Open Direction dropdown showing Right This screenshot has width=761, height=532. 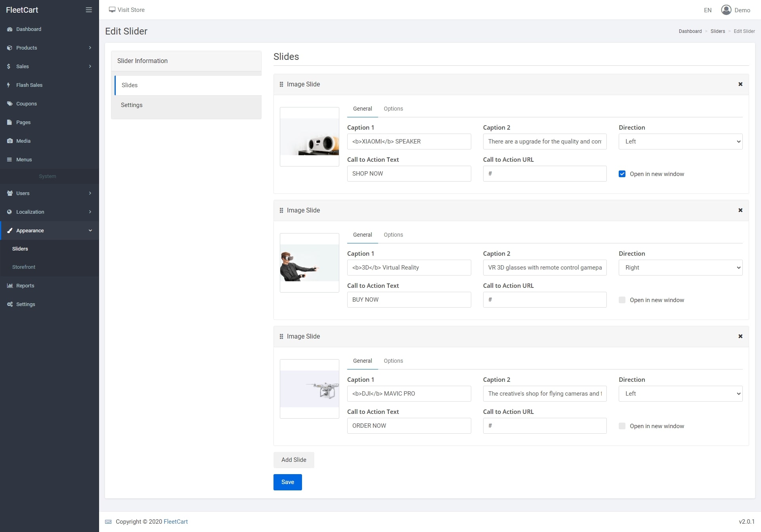tap(680, 268)
